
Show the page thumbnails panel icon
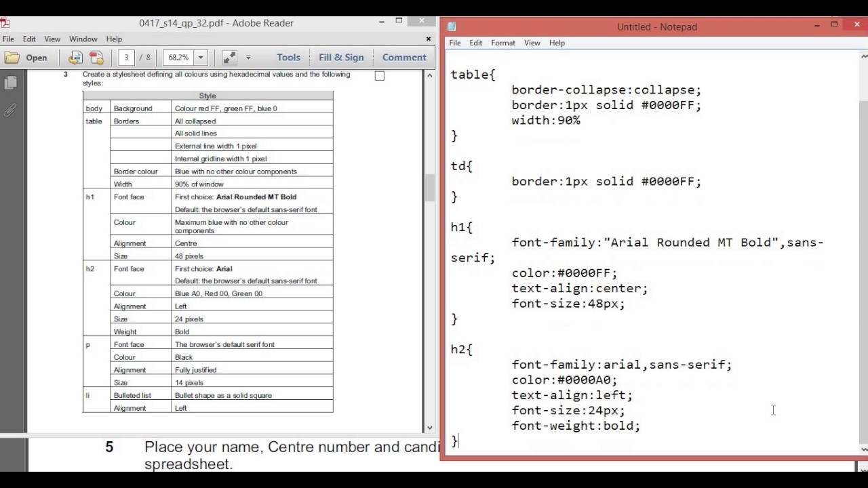pos(10,83)
